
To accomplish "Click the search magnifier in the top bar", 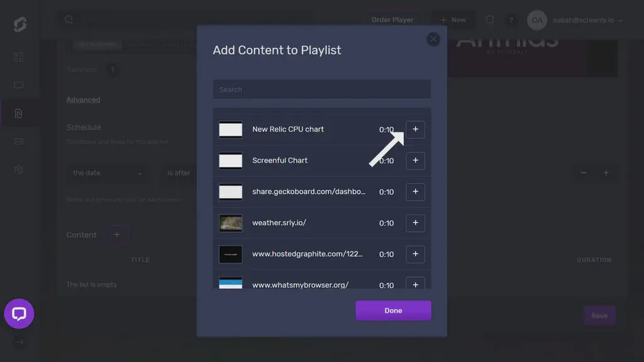I will pos(69,19).
